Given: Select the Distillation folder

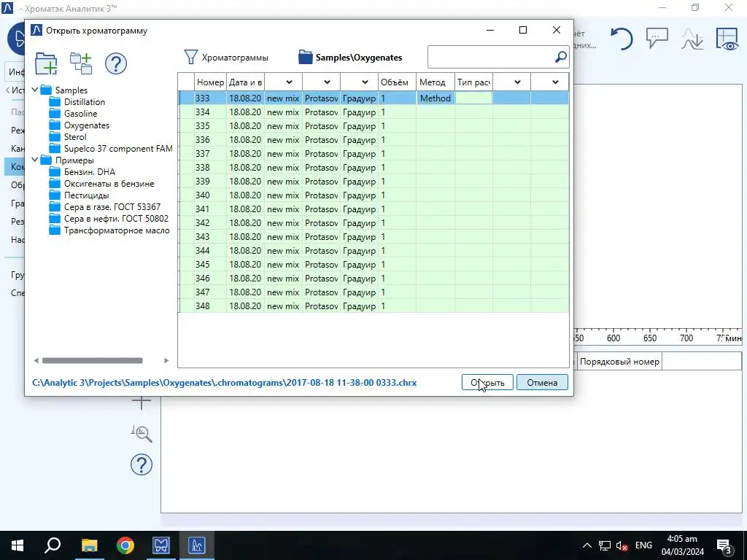Looking at the screenshot, I should tap(85, 102).
